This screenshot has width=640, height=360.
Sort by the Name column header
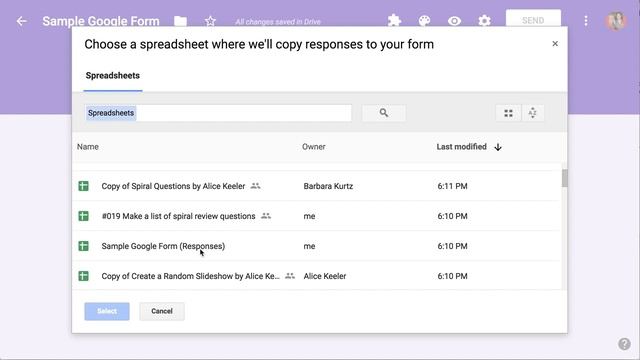(x=88, y=147)
